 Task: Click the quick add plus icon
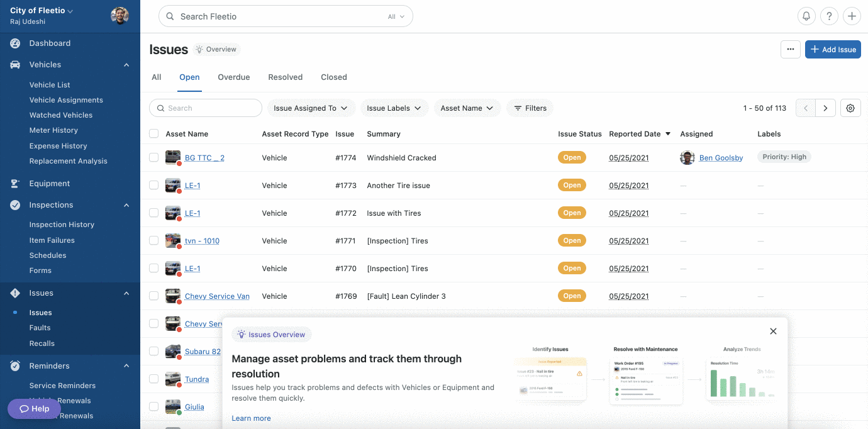852,16
